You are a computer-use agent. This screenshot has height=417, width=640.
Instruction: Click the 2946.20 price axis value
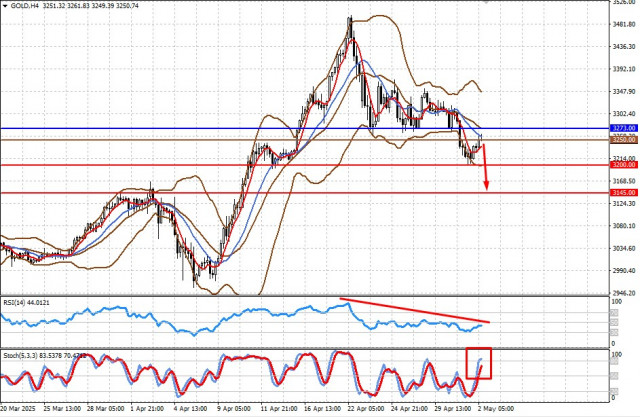[624, 293]
